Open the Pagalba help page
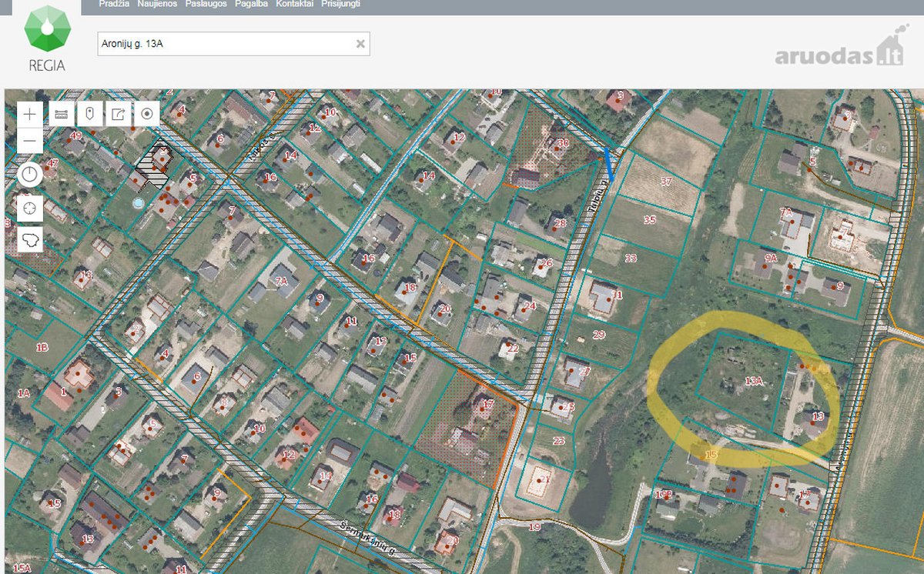The image size is (924, 574). [251, 4]
